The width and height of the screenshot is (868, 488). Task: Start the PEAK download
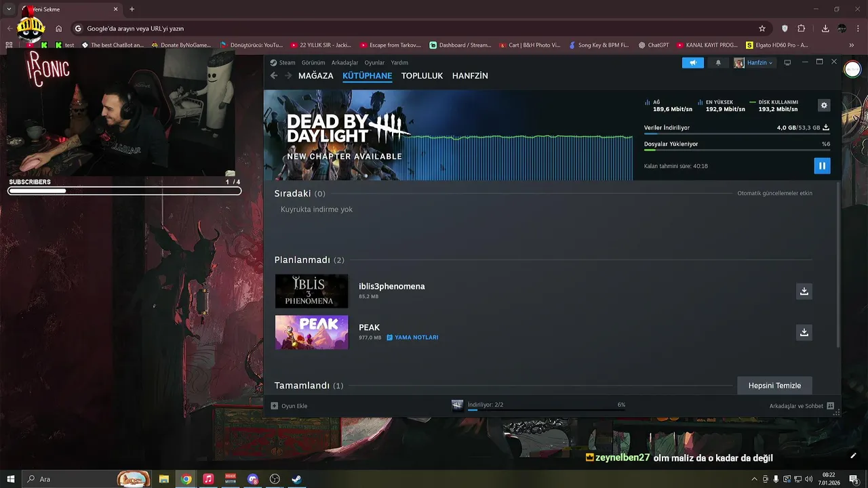[x=804, y=332]
